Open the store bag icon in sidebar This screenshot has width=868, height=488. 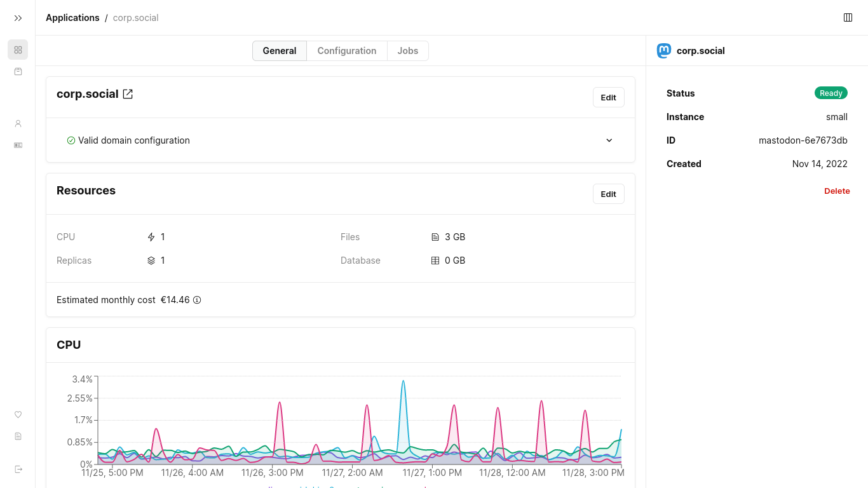coord(18,71)
